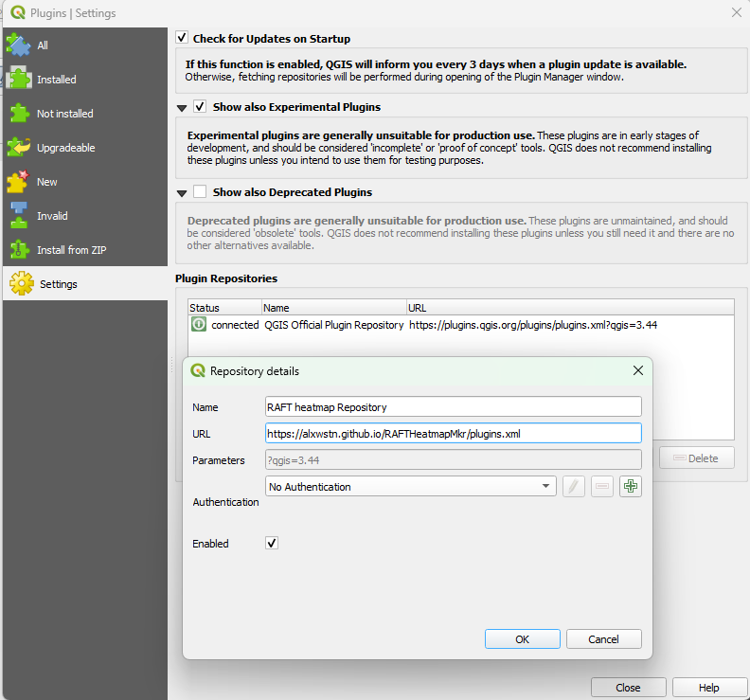The width and height of the screenshot is (750, 700).
Task: Click the Install from ZIP icon
Action: click(19, 250)
